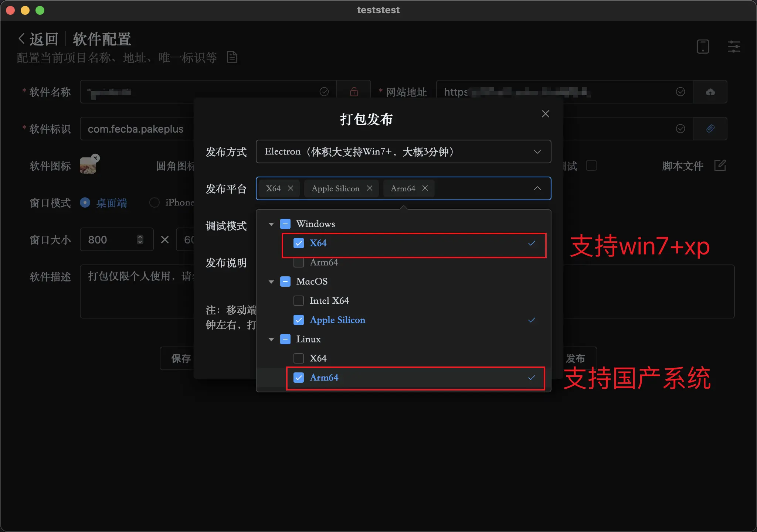The image size is (757, 532).
Task: Check the Linux X64 checkbox
Action: (299, 358)
